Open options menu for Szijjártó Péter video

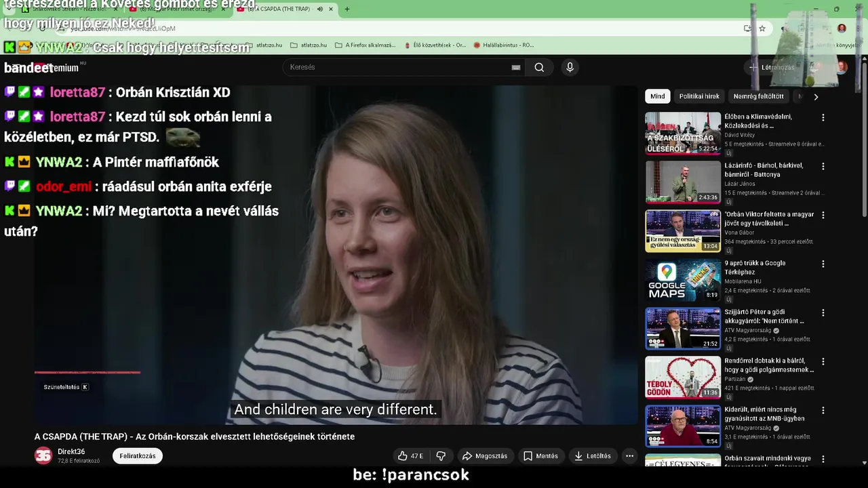(823, 312)
